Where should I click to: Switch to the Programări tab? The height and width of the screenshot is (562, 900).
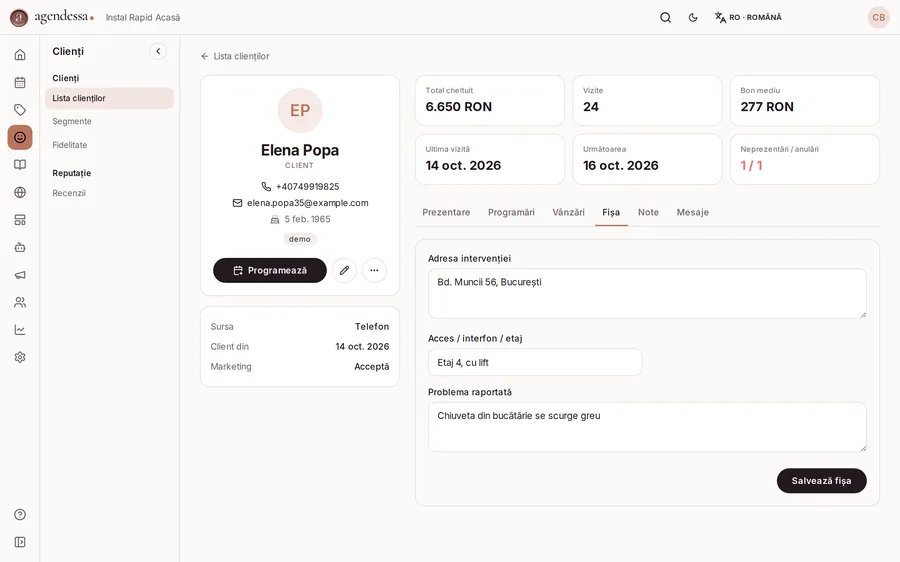tap(511, 212)
